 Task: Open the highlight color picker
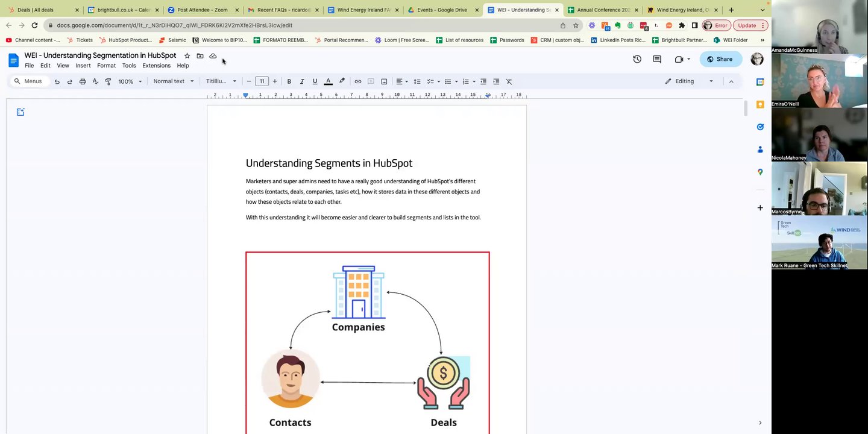click(x=342, y=81)
